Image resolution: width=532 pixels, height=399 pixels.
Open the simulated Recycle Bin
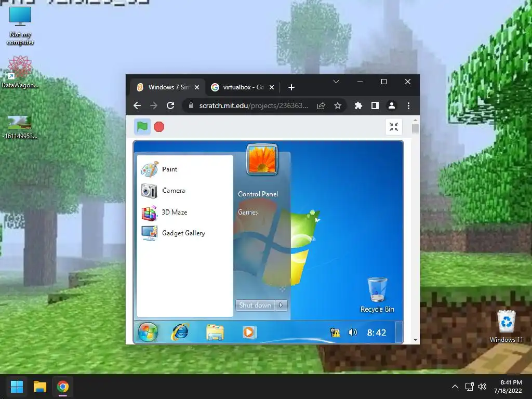[x=377, y=295]
